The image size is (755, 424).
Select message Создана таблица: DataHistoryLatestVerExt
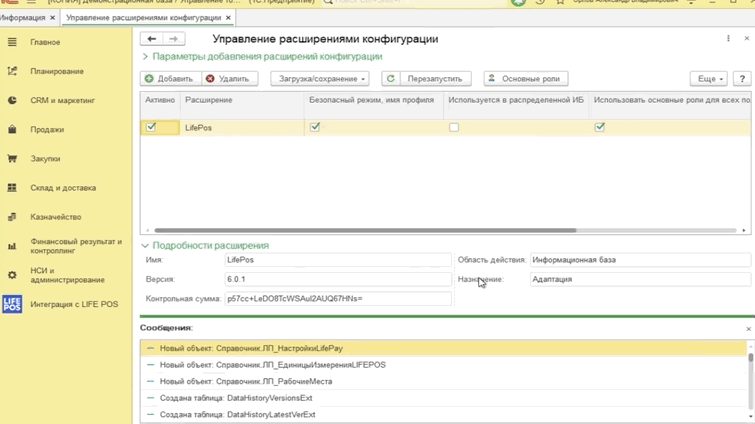[443, 414]
